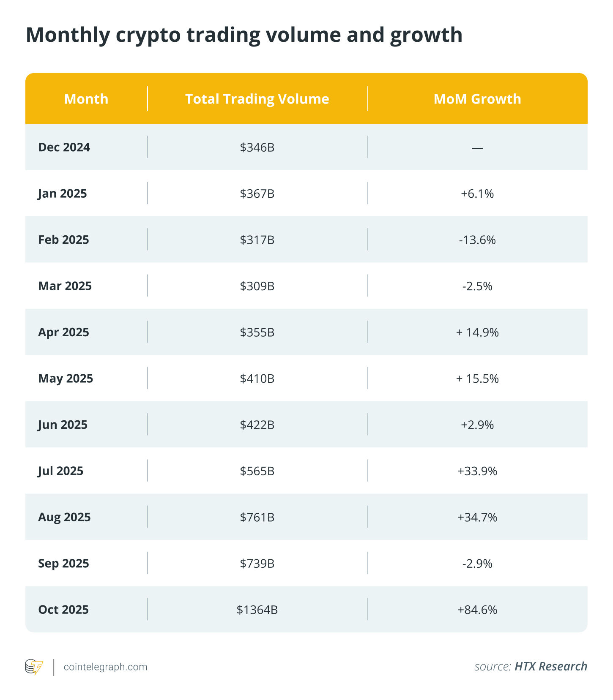Click the $565B Jul volume cell
613x700 pixels.
[257, 471]
